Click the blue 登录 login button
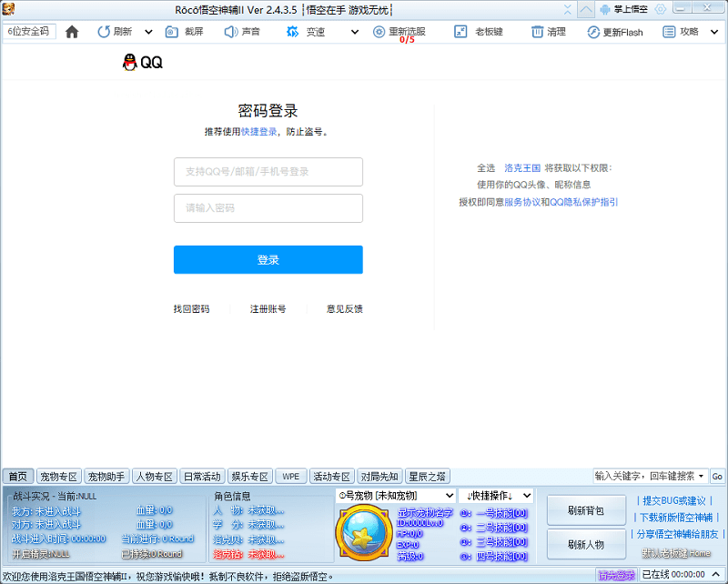Screen dimensions: 728x584 click(x=268, y=259)
